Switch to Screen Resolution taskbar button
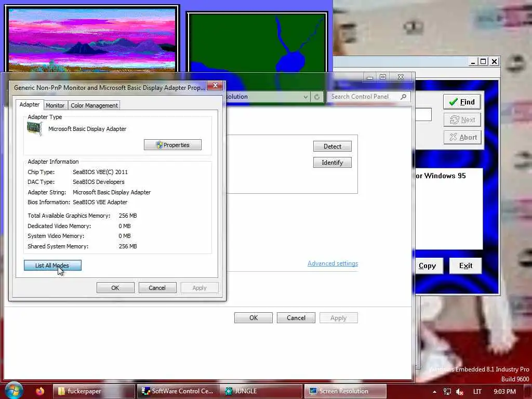Screen dimensions: 532x399 click(345, 391)
